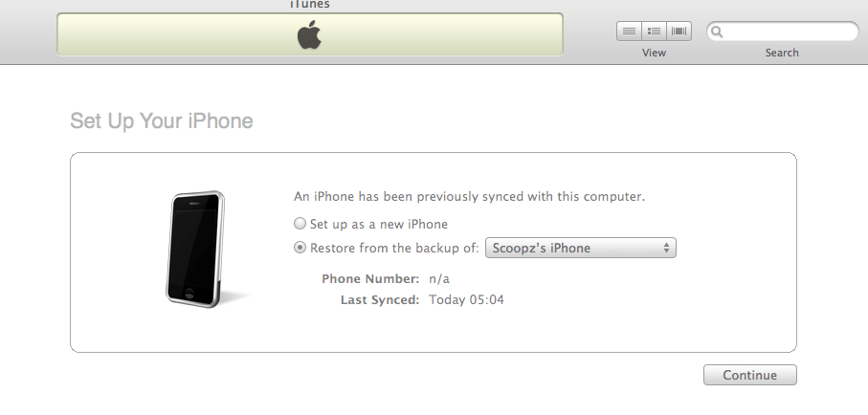The width and height of the screenshot is (868, 415).
Task: Click the magnifier icon in search field
Action: (718, 33)
